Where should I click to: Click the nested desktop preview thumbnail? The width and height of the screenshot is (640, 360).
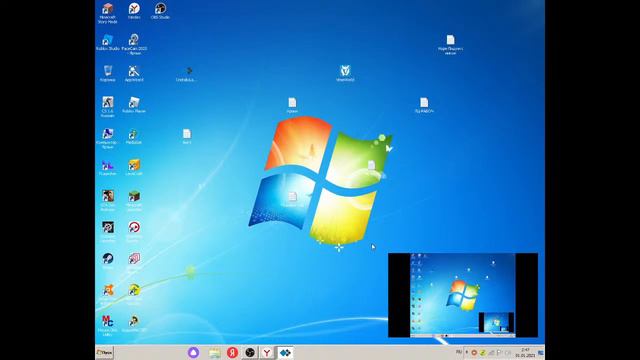click(463, 295)
